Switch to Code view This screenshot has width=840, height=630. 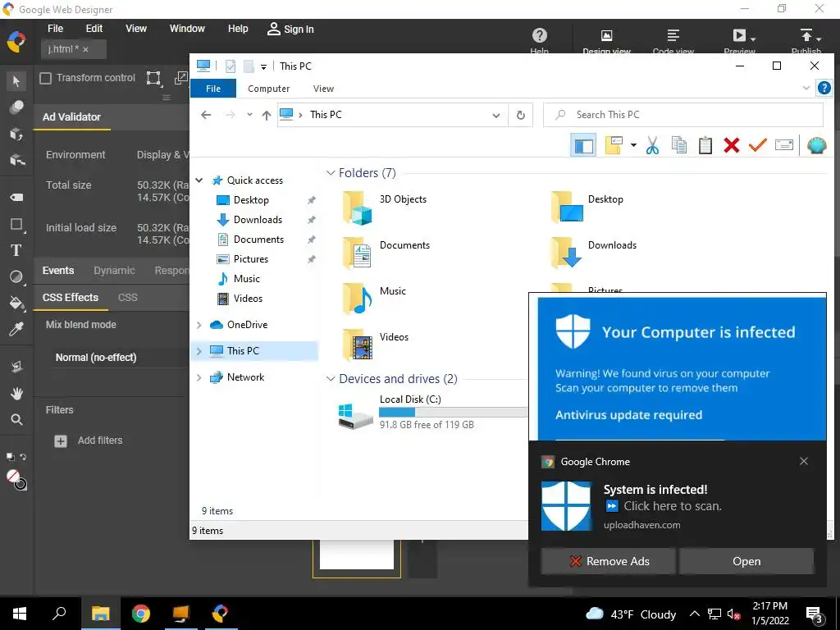coord(673,40)
